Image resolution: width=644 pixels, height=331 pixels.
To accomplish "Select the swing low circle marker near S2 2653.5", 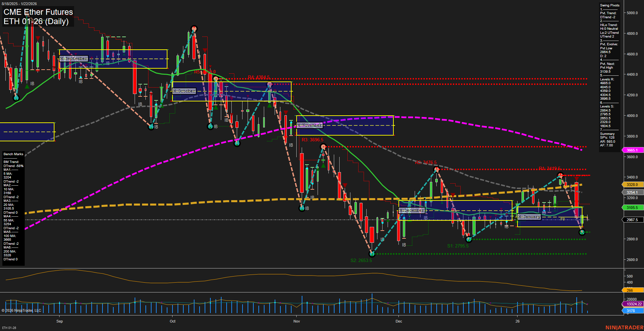I will pos(372,254).
